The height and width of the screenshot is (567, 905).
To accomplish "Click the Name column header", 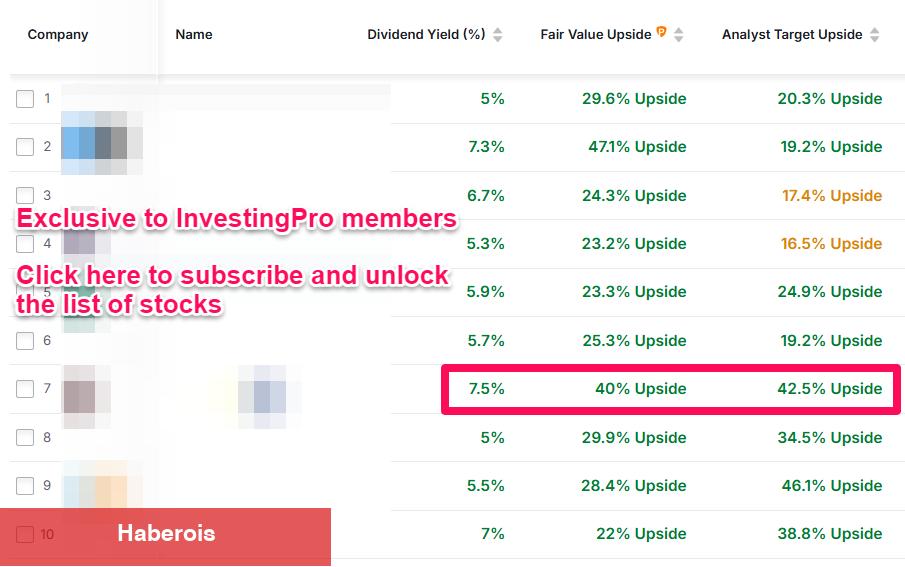I will [x=194, y=35].
